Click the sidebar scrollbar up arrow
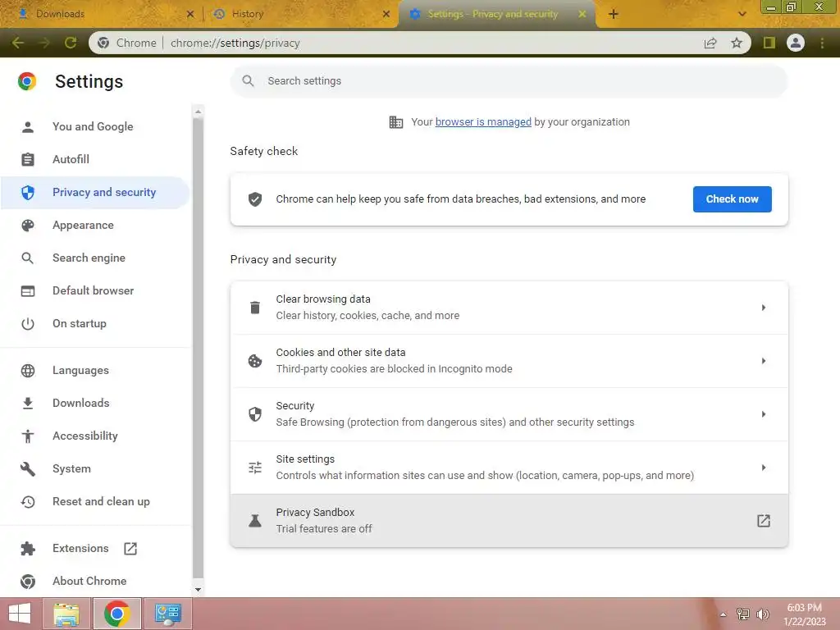 coord(199,112)
